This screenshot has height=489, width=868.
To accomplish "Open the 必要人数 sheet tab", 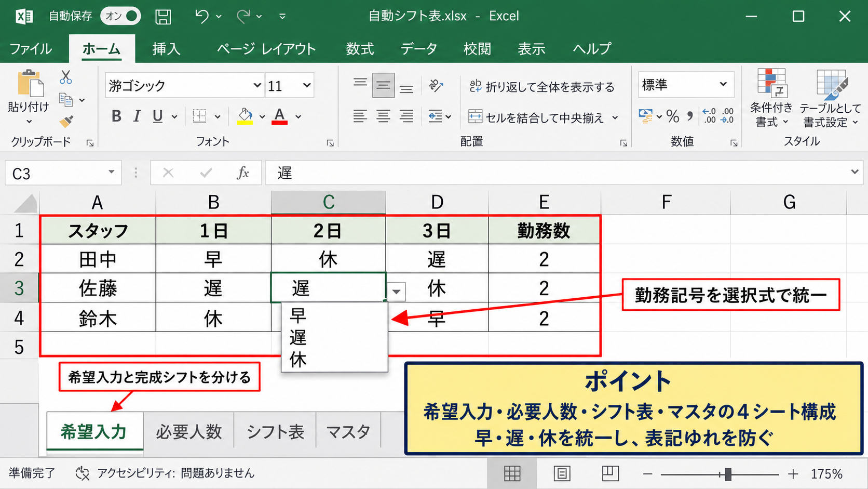I will (189, 431).
